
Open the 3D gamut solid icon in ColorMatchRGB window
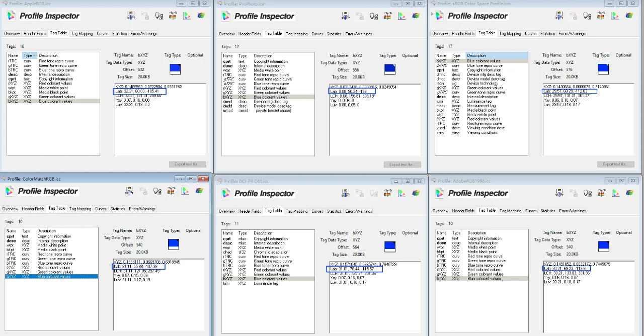point(199,191)
